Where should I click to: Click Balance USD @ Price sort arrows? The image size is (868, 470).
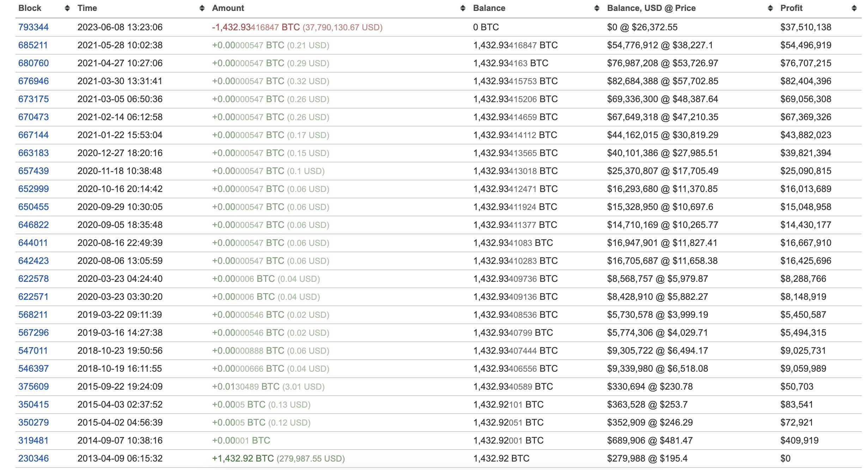pyautogui.click(x=770, y=8)
